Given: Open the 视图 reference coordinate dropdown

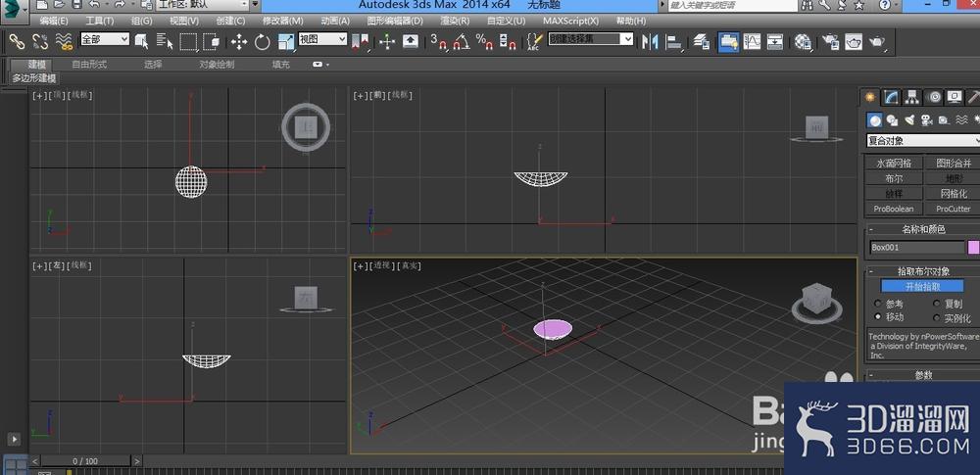Looking at the screenshot, I should (x=322, y=39).
